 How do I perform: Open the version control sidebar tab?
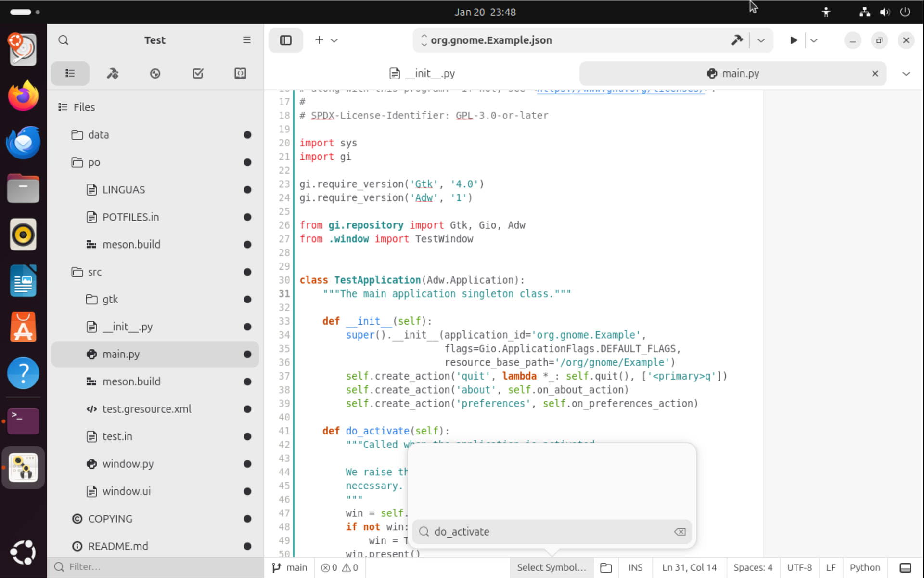click(155, 74)
